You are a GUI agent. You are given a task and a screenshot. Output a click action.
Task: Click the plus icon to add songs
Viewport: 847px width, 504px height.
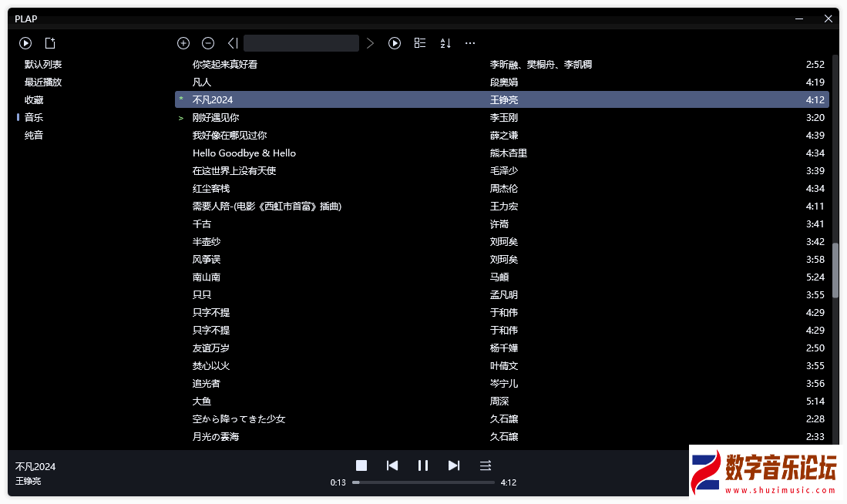pos(183,43)
